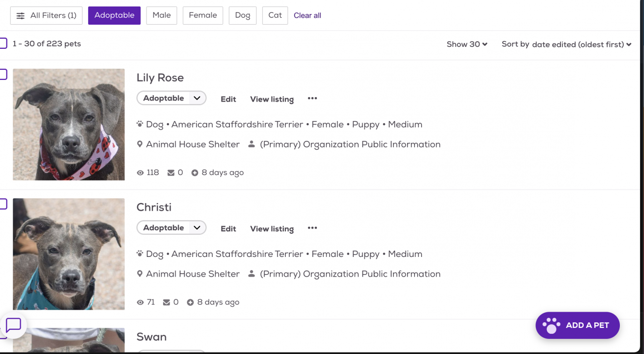Click the paw icon next to Christi's breed

click(140, 253)
